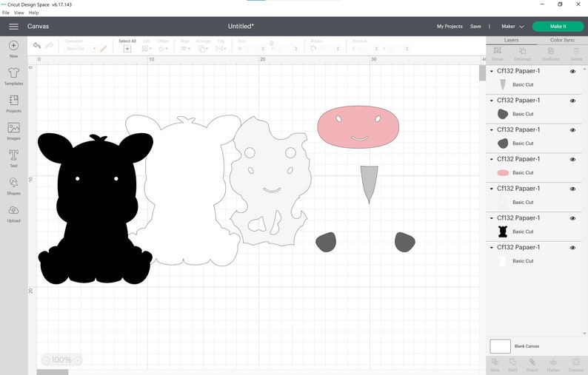Open the Arrange dropdown

[203, 49]
